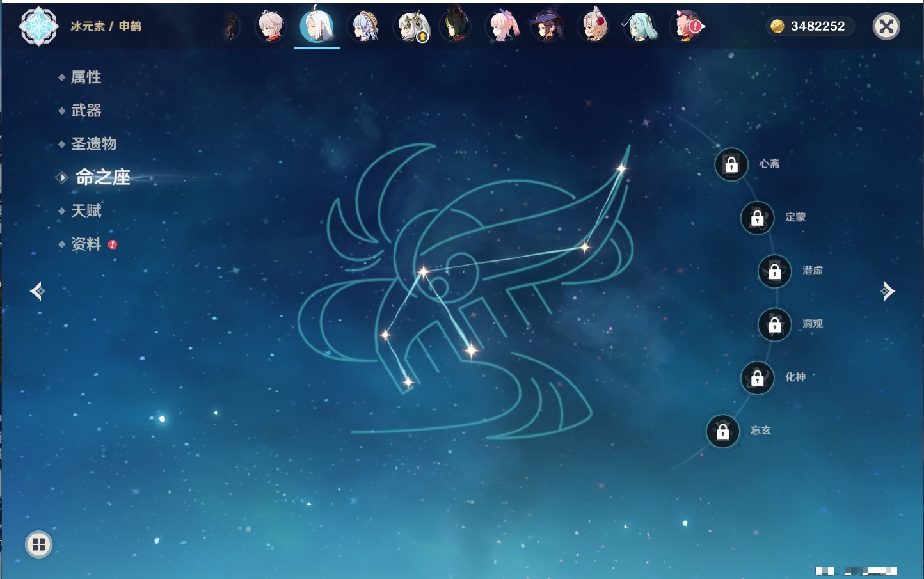Switch to white-haired avatar with red scarf
Viewport: 924px width, 579px height.
[x=271, y=26]
